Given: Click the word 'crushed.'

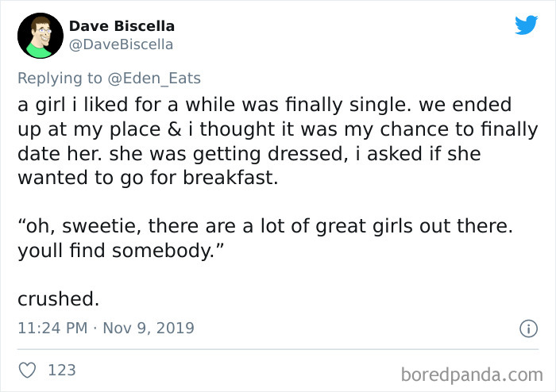Looking at the screenshot, I should pos(59,299).
